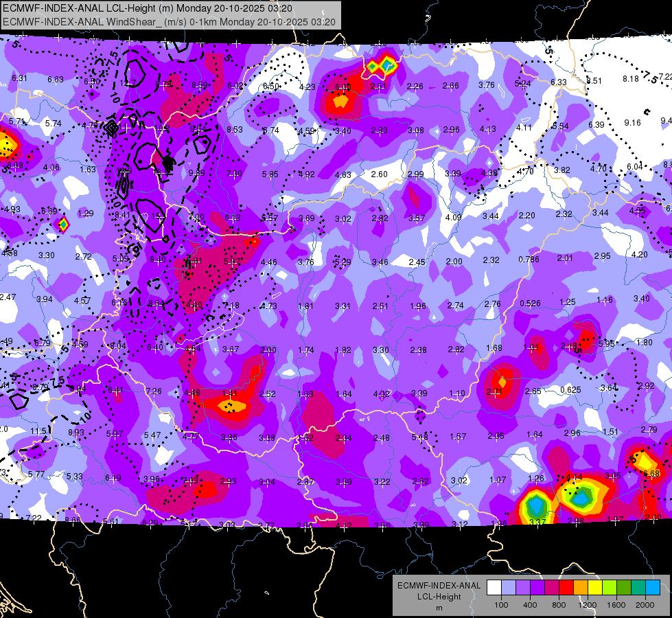This screenshot has height=618, width=672.
Task: Click the map value '2.76'
Action: click(x=492, y=304)
